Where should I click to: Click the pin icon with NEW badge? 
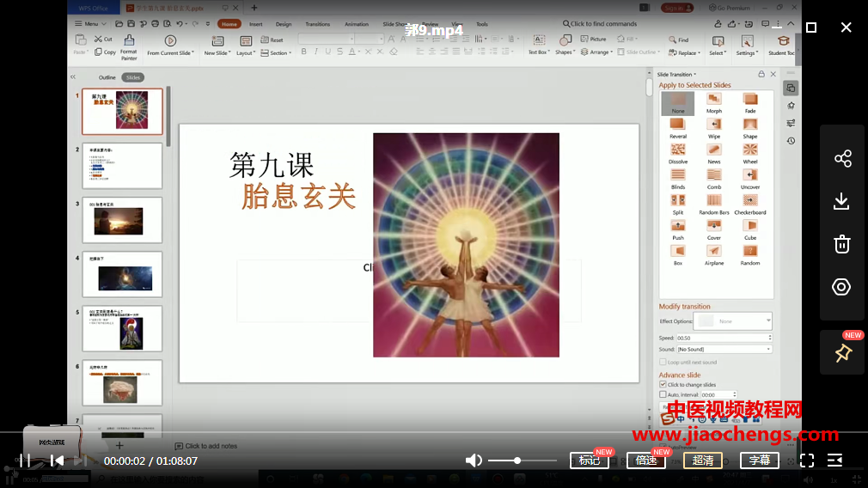pos(842,352)
